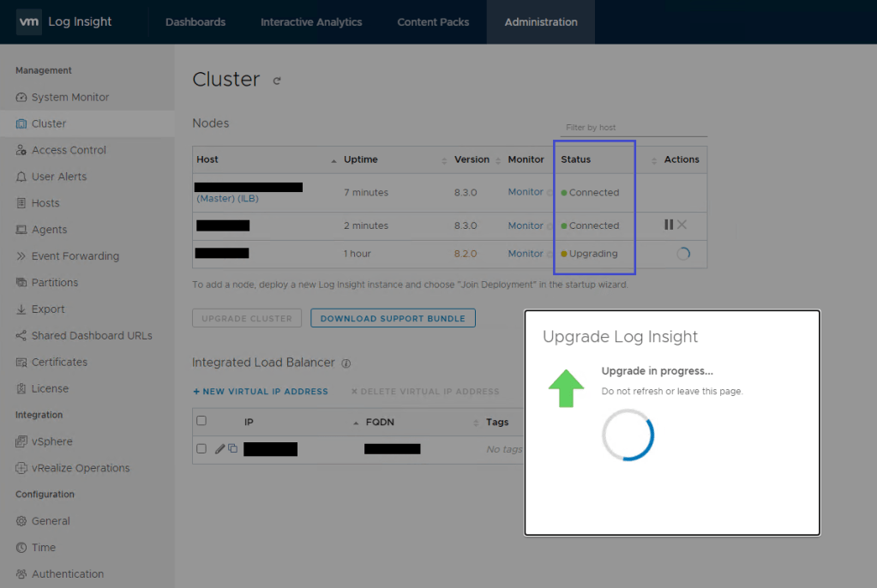Click the Filter by host field

pos(634,128)
